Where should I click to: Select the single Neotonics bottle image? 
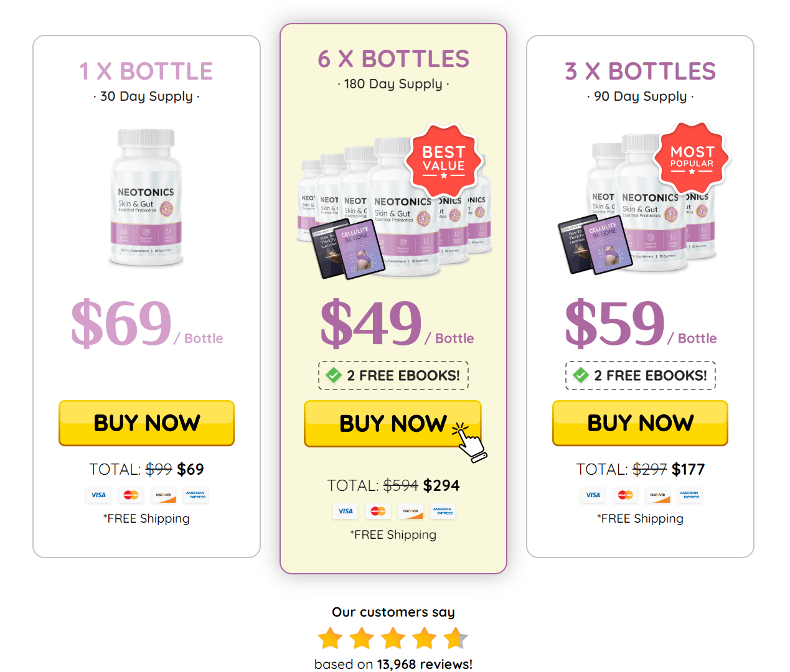pos(146,198)
